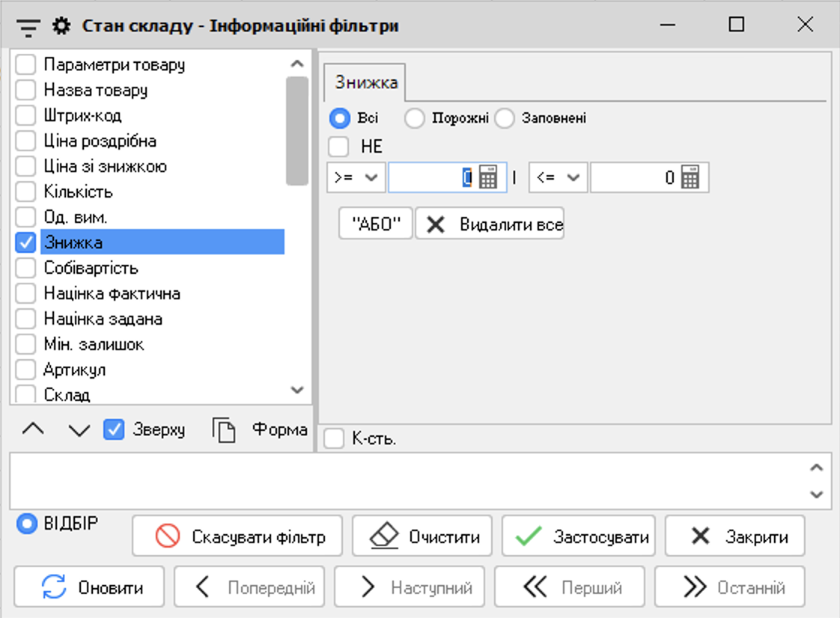
Task: Open calculator for the first value field
Action: [x=488, y=178]
